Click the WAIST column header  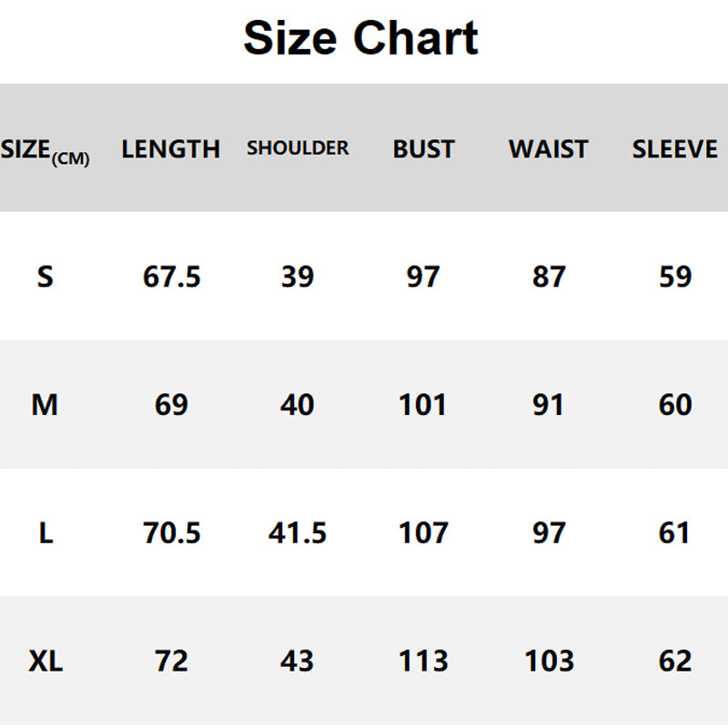point(549,149)
